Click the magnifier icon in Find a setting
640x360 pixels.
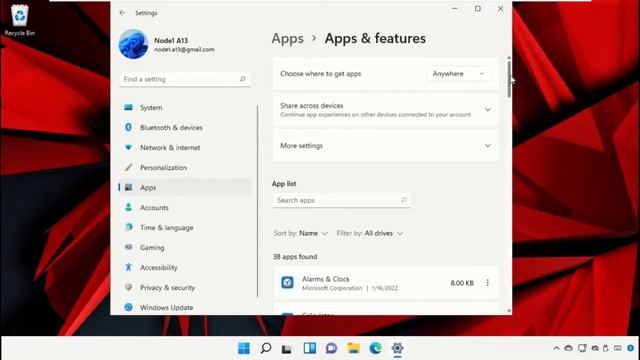point(242,79)
